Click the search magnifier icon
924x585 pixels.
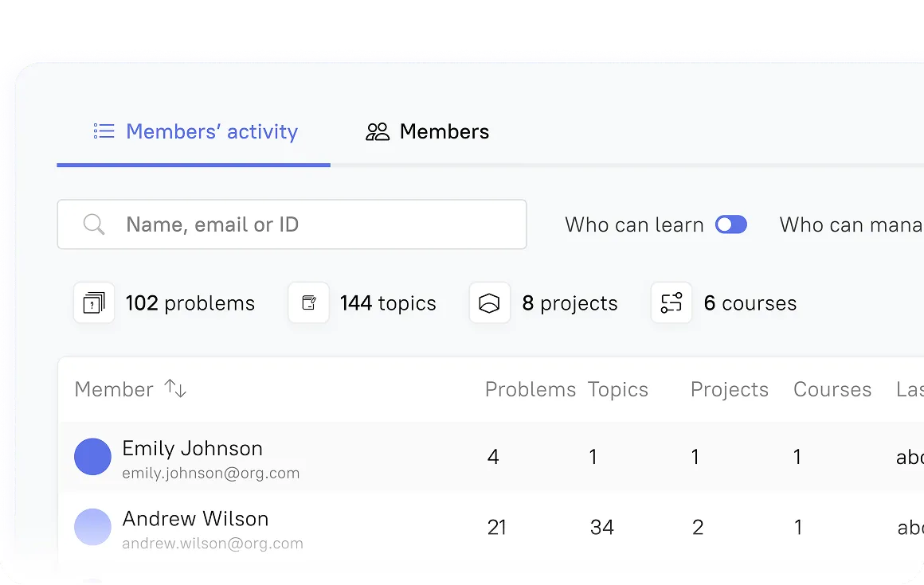[x=94, y=224]
